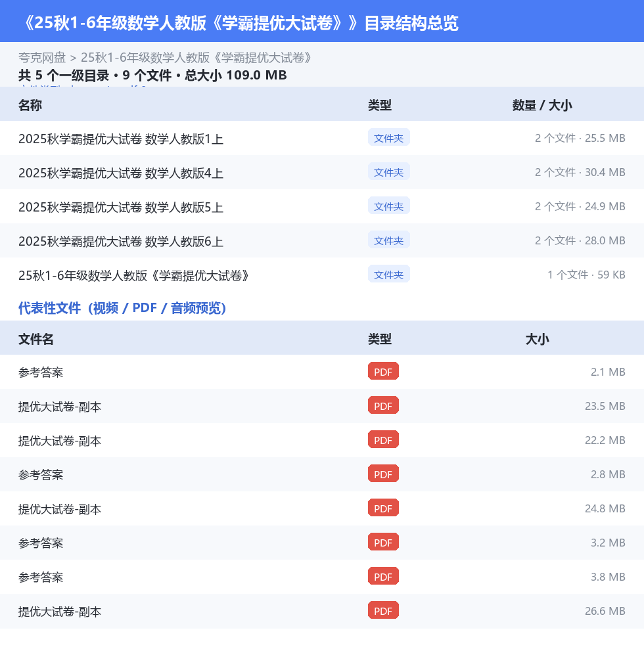
Task: Click PDF badge in the 24.8 MB row
Action: coord(384,508)
